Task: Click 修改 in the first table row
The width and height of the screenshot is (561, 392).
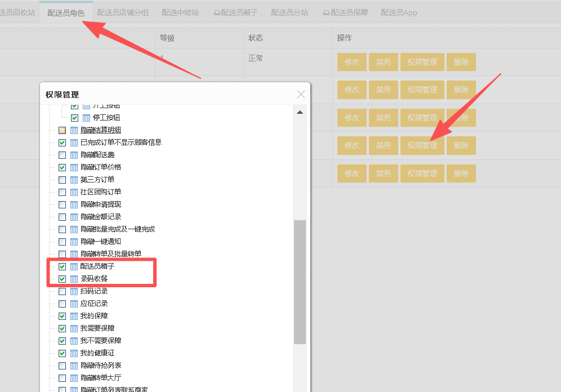Action: tap(352, 62)
